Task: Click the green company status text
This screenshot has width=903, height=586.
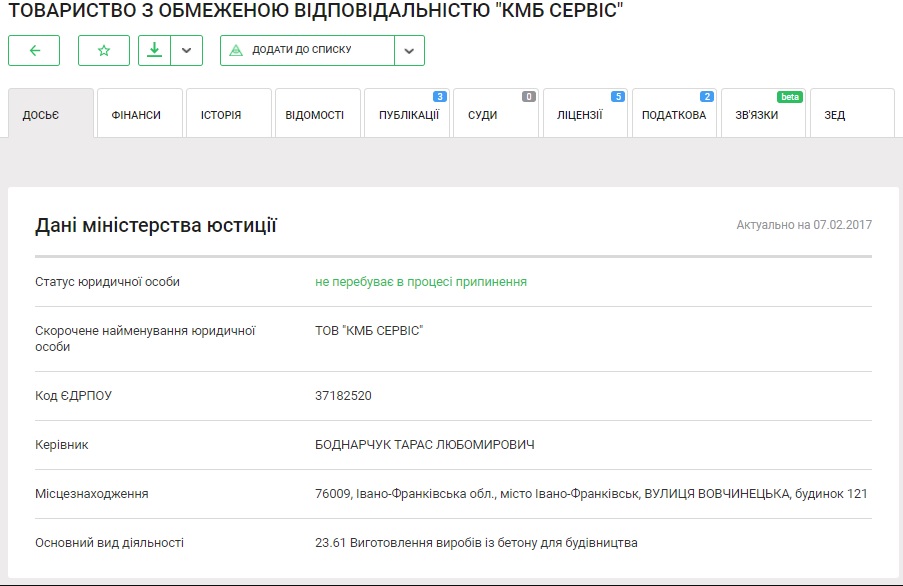Action: tap(420, 282)
